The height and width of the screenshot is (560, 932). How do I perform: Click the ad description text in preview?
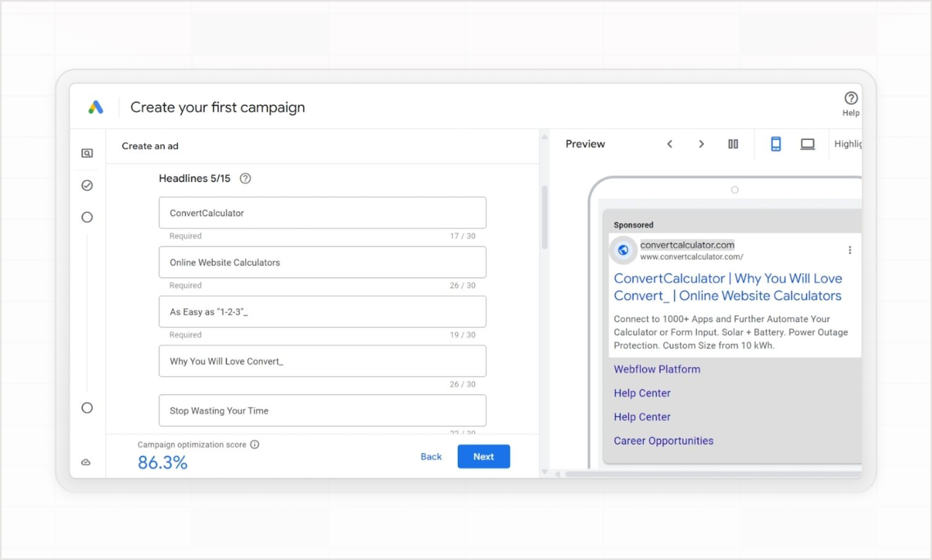coord(731,332)
